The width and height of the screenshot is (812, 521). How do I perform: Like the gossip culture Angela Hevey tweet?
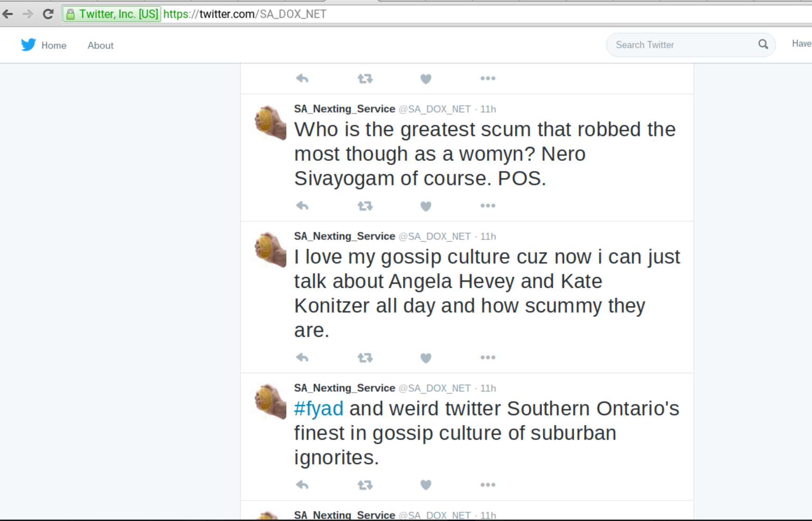tap(426, 358)
